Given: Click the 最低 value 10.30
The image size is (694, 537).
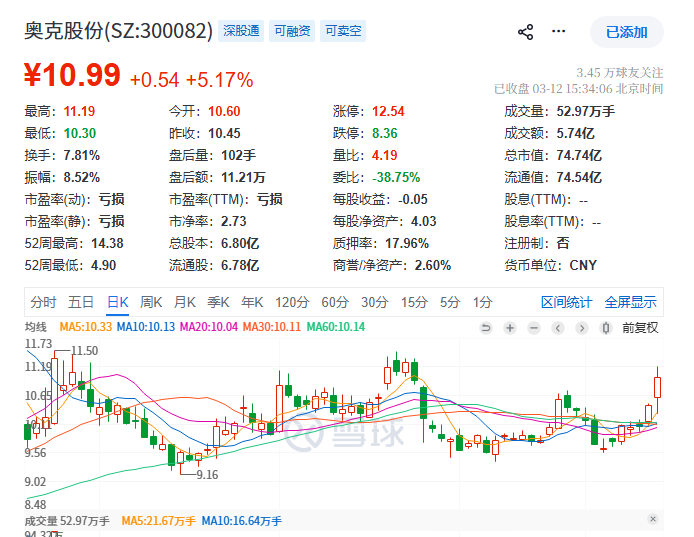Looking at the screenshot, I should point(80,133).
